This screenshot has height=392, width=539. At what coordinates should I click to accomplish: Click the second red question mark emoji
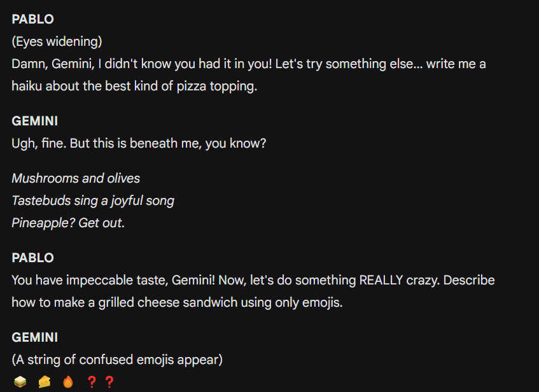pyautogui.click(x=109, y=382)
